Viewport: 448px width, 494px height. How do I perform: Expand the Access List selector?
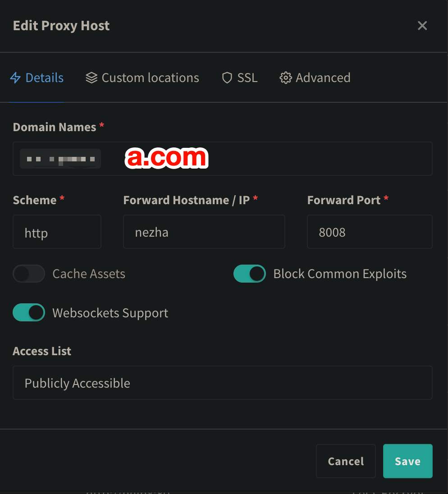tap(222, 383)
